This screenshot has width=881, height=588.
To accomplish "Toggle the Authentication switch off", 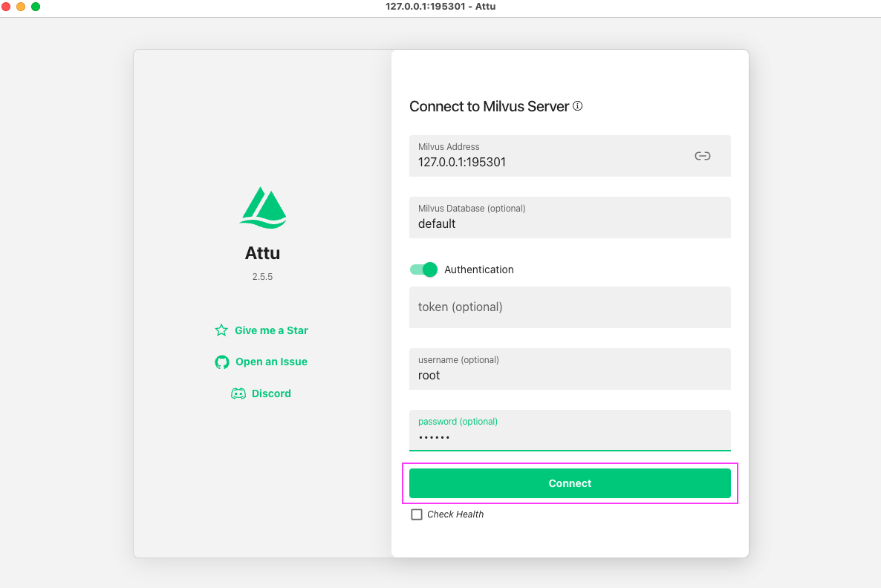I will coord(423,269).
